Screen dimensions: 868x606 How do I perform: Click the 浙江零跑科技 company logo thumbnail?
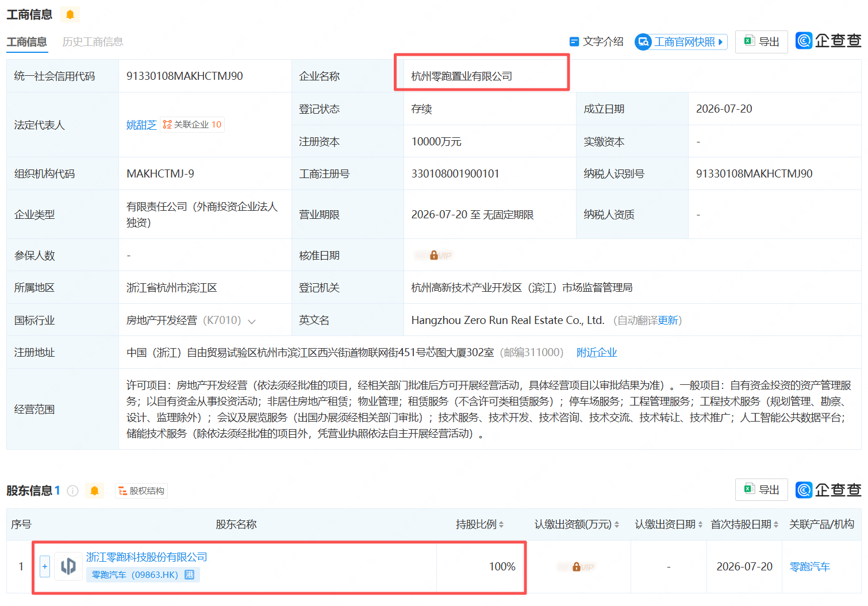pyautogui.click(x=68, y=566)
